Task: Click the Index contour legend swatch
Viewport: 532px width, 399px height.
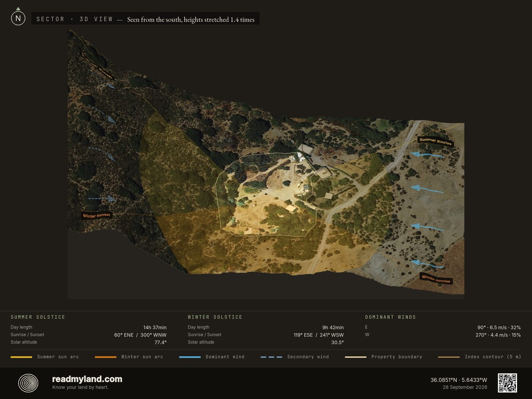Action: 449,357
